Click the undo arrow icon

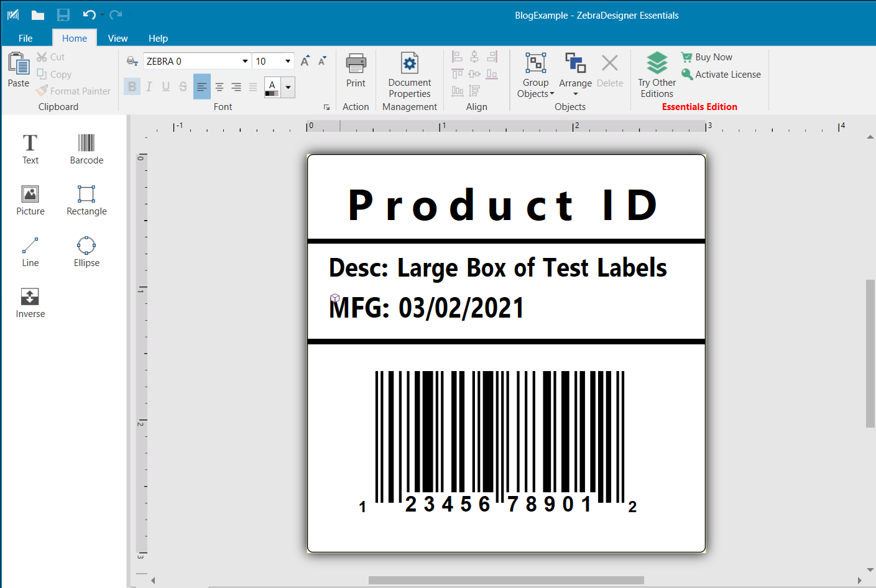(x=89, y=15)
